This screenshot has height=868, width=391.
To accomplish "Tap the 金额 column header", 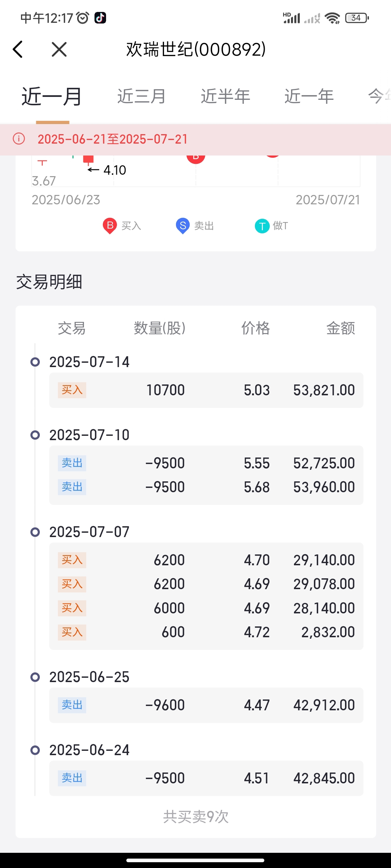I will tap(340, 328).
